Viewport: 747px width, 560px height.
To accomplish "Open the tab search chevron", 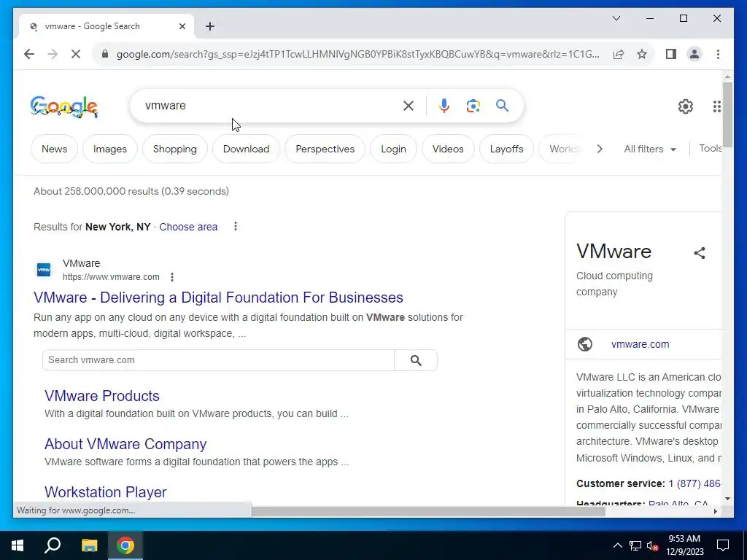I will (616, 18).
